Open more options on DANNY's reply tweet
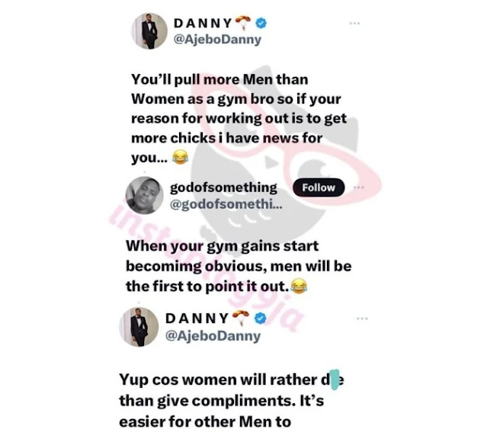The height and width of the screenshot is (448, 487). 362,318
